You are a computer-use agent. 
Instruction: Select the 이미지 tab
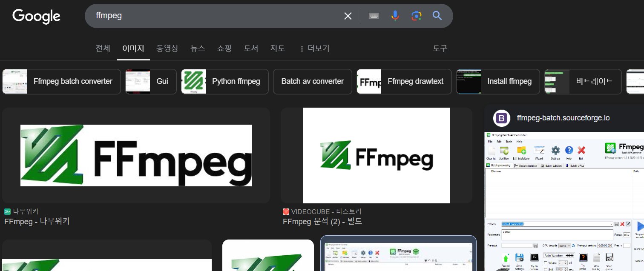pos(133,48)
